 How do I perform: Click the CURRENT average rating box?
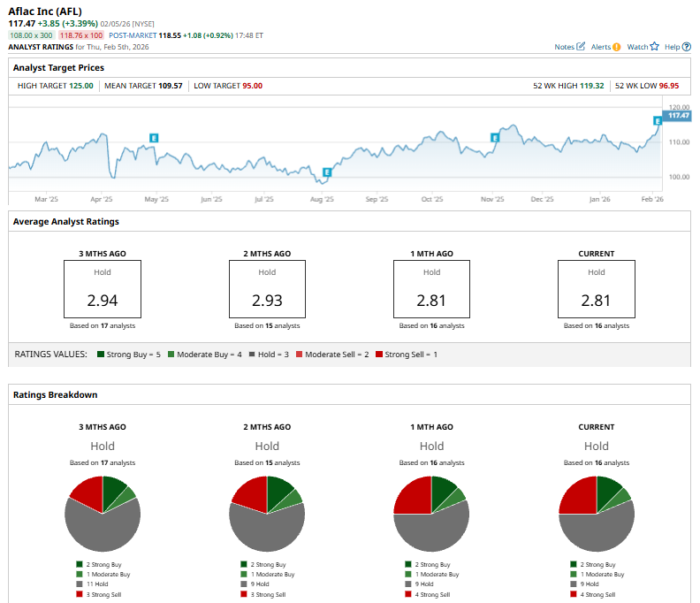coord(596,289)
